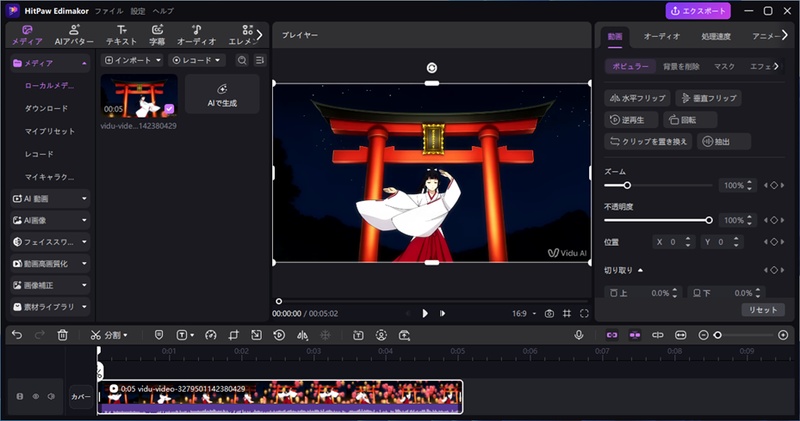Open the ファイル menu
Image resolution: width=800 pixels, height=421 pixels.
click(x=109, y=11)
